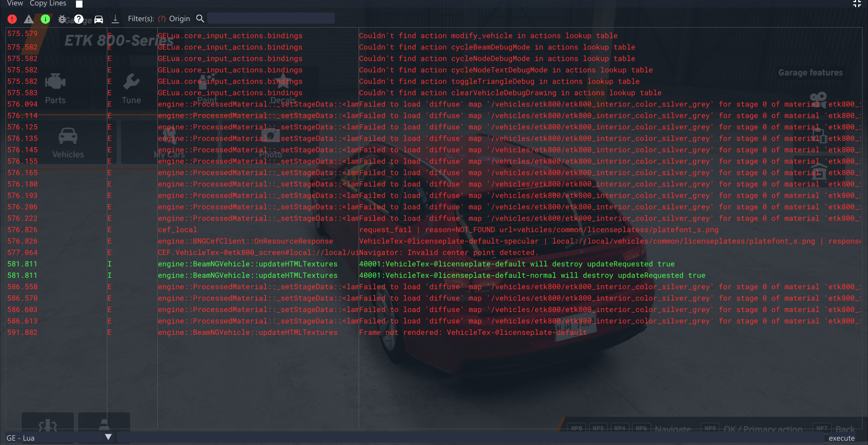Click the collapse window icon at top right
Viewport: 868px width, 445px height.
(857, 4)
